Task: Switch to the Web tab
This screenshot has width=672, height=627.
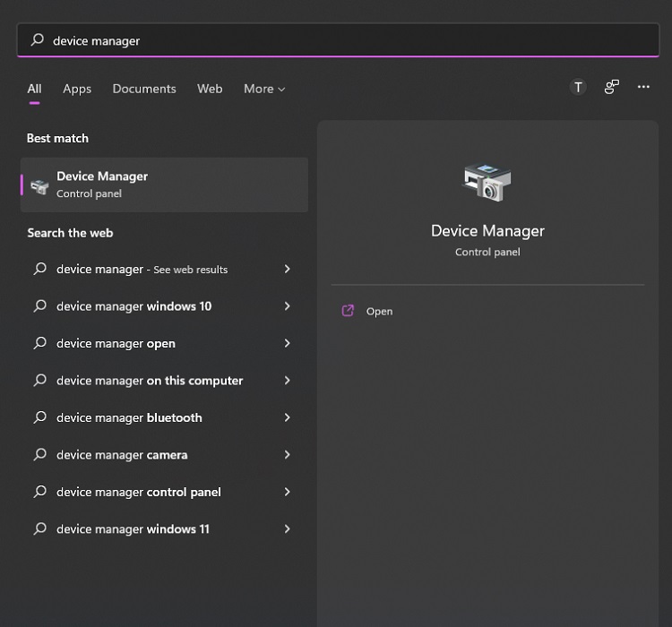Action: point(210,89)
